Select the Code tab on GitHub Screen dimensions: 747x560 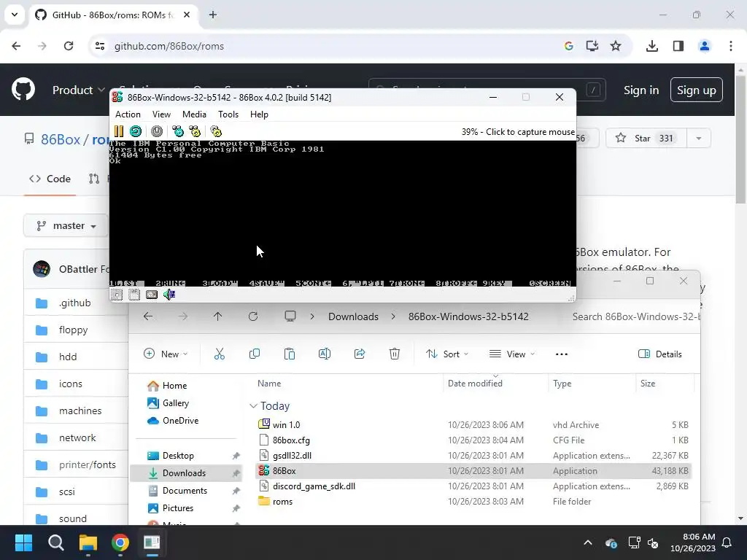[x=50, y=179]
